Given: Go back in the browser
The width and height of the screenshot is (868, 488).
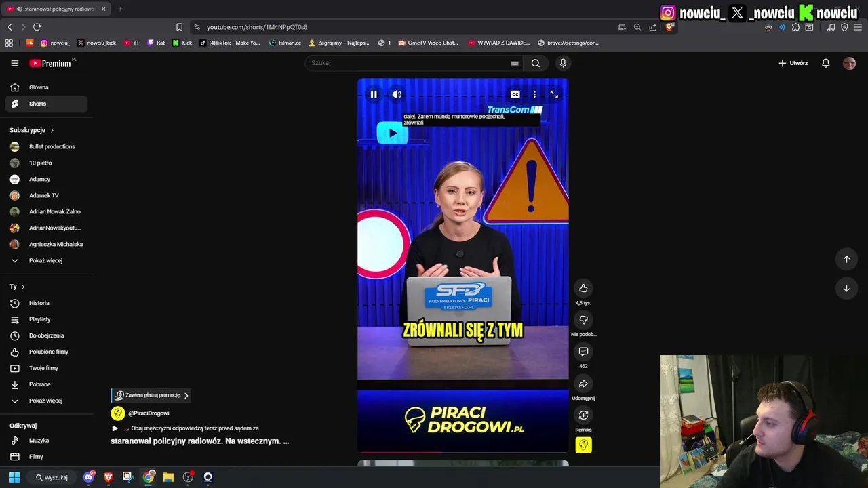Looking at the screenshot, I should 9,27.
